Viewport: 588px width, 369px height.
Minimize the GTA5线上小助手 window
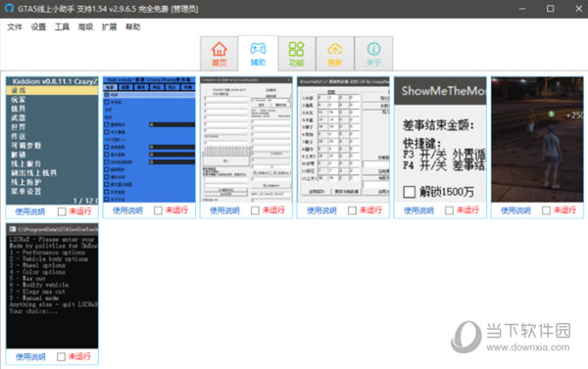pos(522,9)
